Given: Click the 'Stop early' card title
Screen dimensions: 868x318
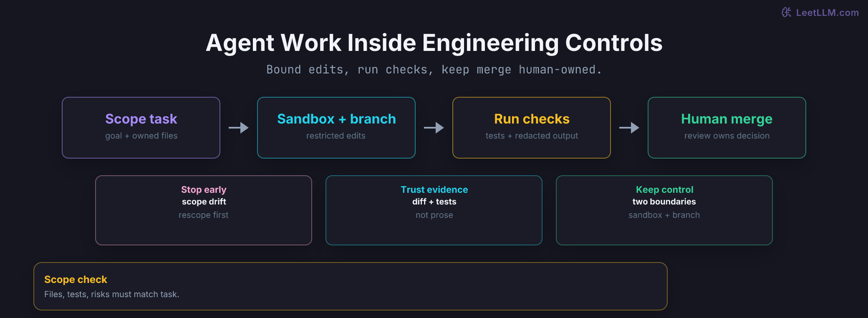Looking at the screenshot, I should click(204, 189).
